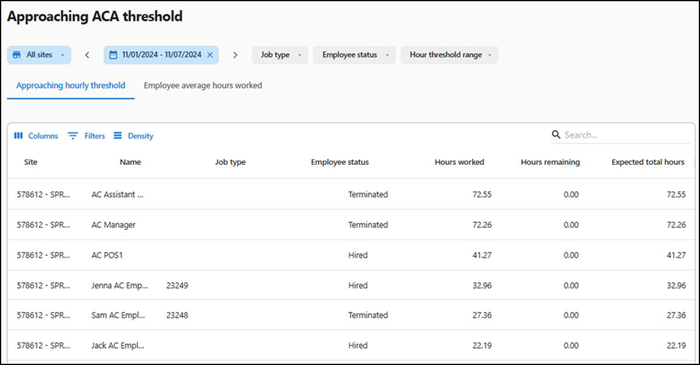Viewport: 700px width, 365px height.
Task: Click Terminated status in AC Assistant row
Action: pos(368,195)
